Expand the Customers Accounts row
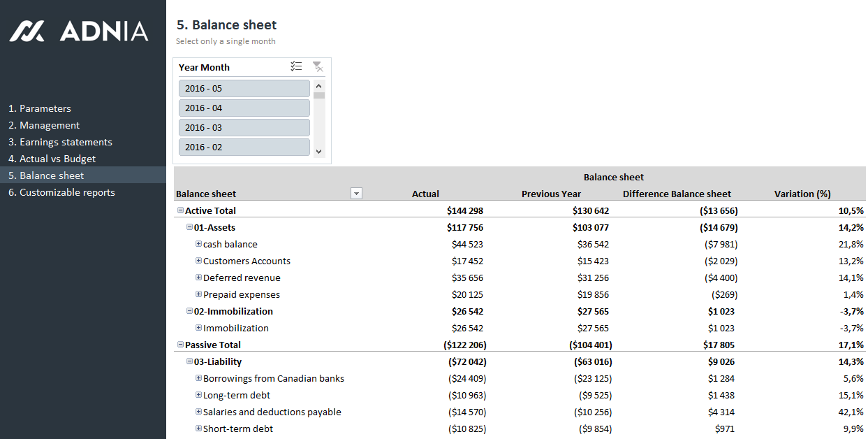 [x=198, y=261]
